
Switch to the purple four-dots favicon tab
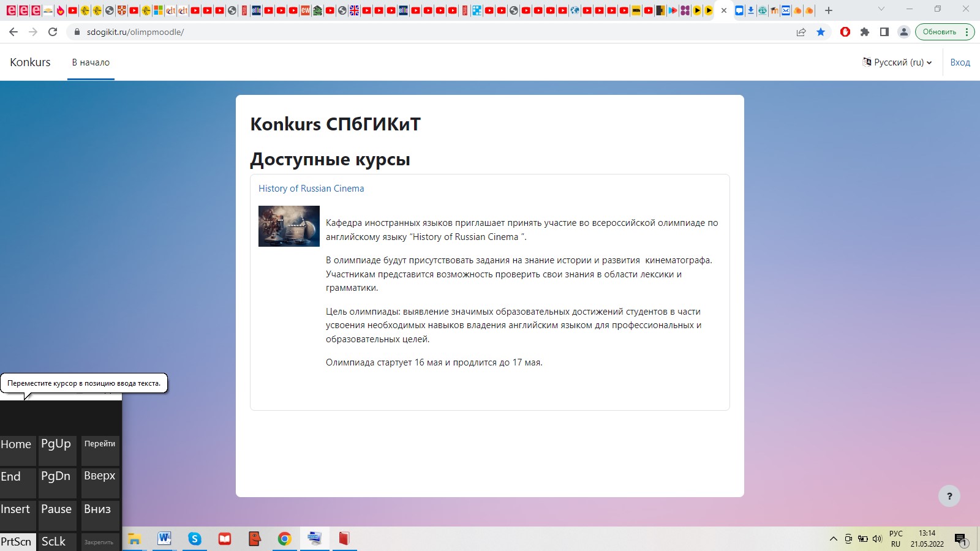tap(685, 10)
